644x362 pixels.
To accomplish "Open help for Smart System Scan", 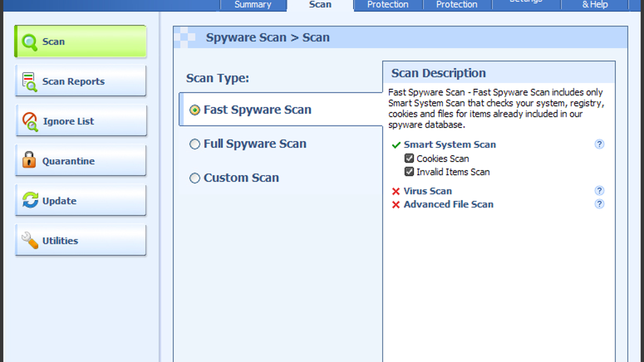I will tap(599, 144).
